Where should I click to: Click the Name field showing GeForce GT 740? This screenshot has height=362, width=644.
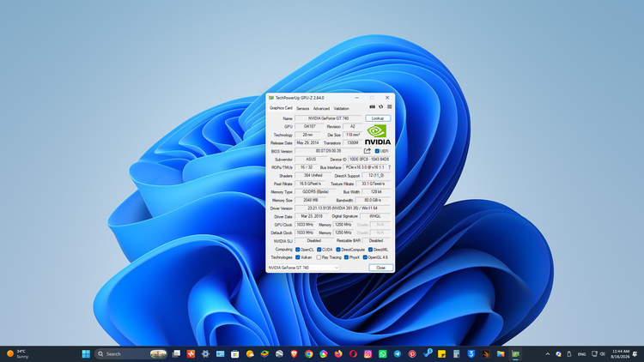(328, 118)
